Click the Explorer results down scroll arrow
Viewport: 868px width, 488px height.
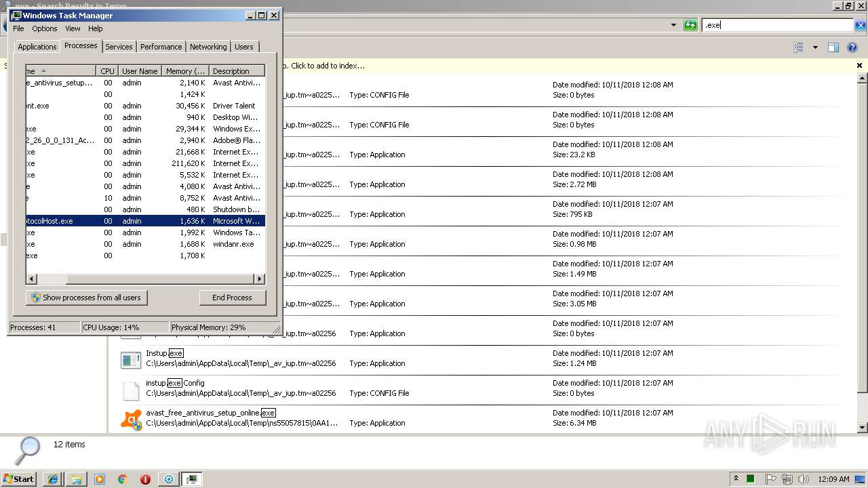[863, 428]
